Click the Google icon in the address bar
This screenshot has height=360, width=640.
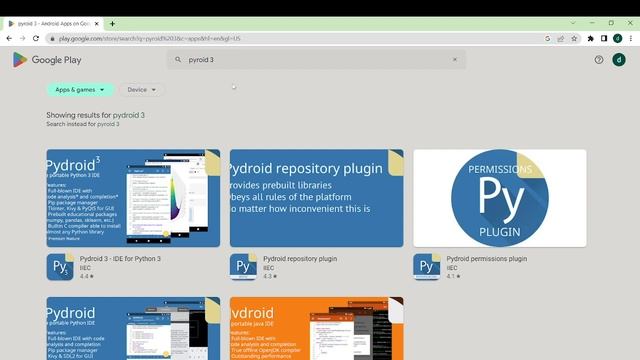tap(547, 38)
